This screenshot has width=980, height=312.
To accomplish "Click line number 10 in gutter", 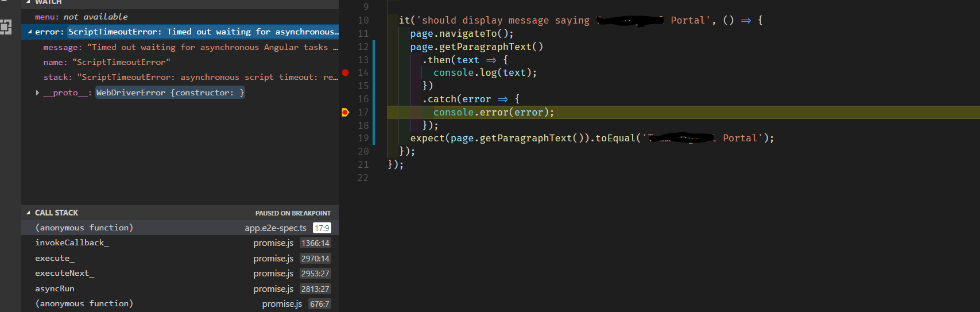I will click(x=363, y=20).
